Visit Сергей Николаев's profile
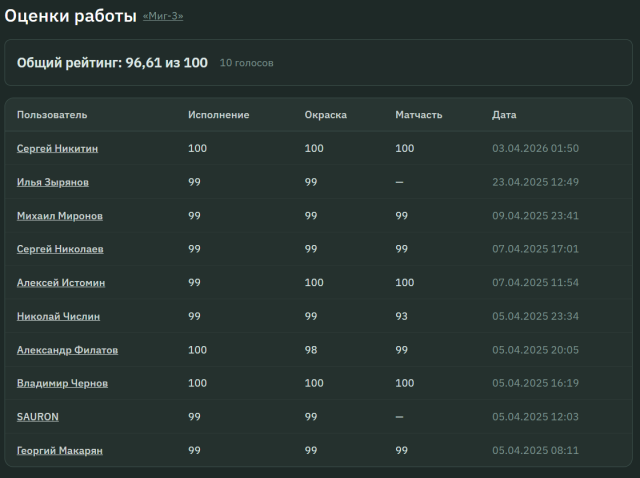Screen dimensions: 640x478 [59, 249]
